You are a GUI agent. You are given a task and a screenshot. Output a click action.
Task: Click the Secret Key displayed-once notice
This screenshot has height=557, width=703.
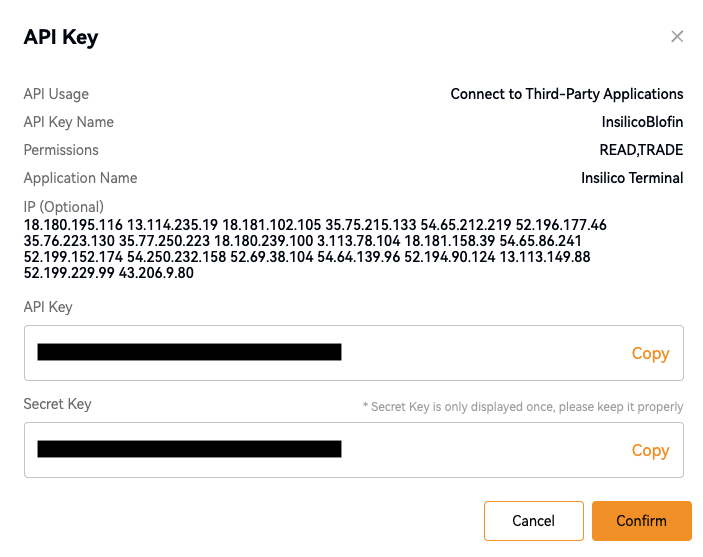coord(522,407)
